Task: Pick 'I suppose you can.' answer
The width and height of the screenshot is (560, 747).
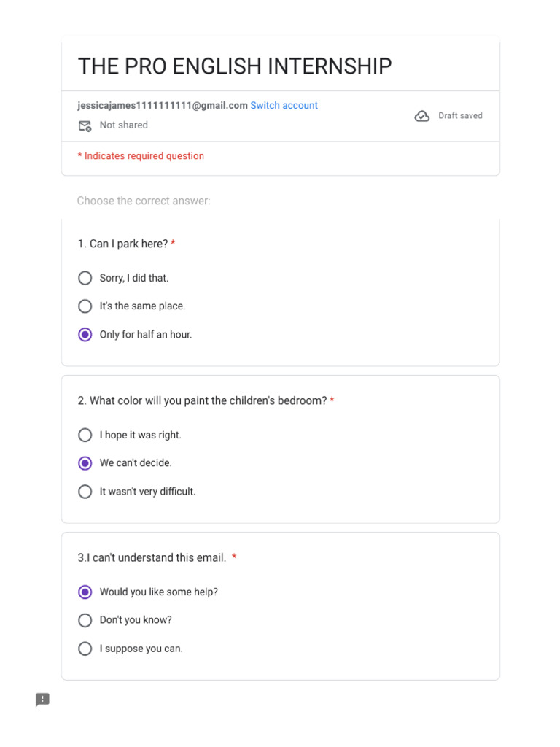Action: point(85,649)
